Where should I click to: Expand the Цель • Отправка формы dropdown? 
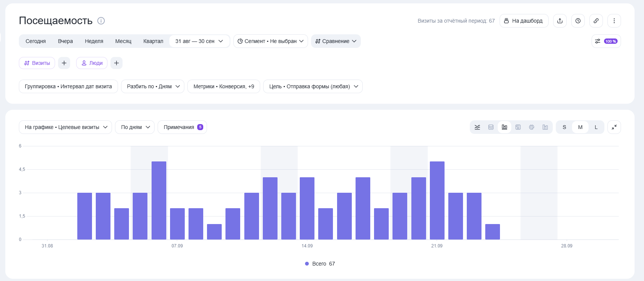point(313,86)
